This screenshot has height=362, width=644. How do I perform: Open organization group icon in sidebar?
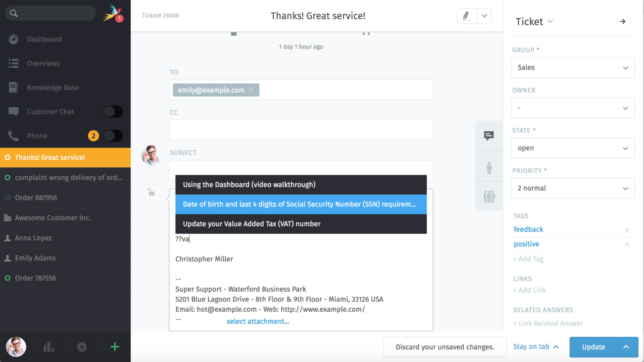point(489,196)
